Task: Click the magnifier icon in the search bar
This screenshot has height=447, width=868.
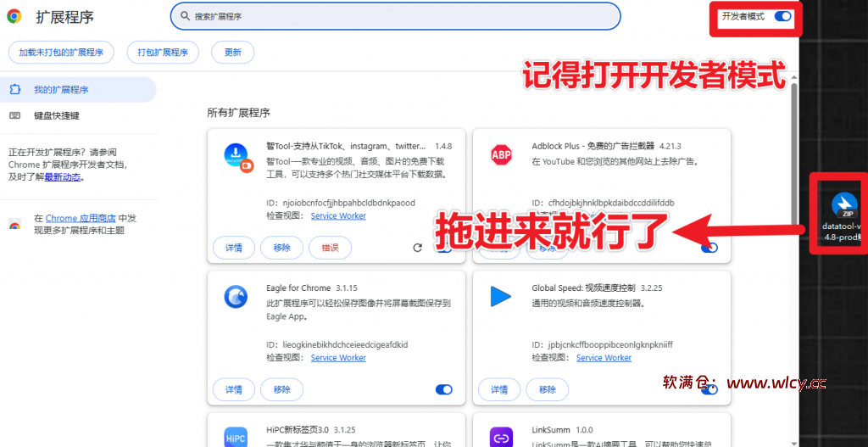Action: [185, 17]
